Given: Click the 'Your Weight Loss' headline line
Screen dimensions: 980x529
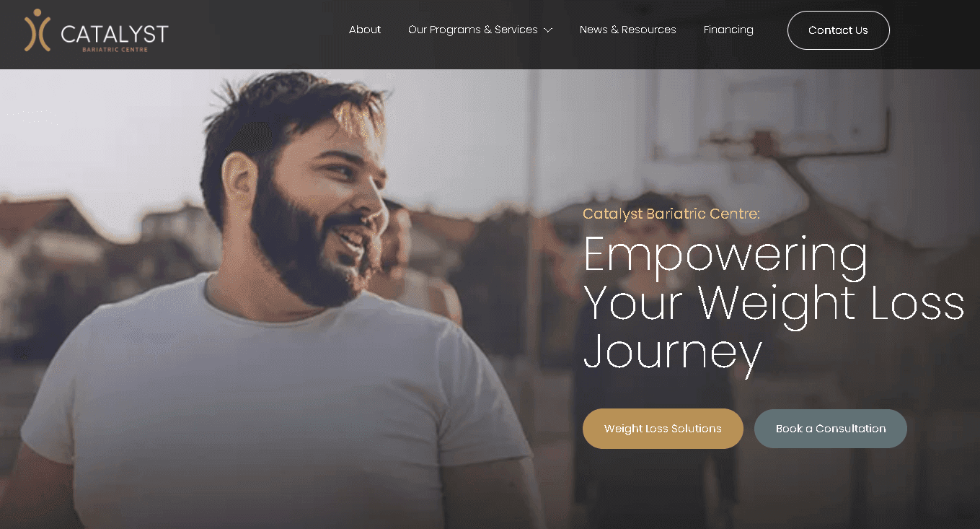Looking at the screenshot, I should [x=774, y=303].
